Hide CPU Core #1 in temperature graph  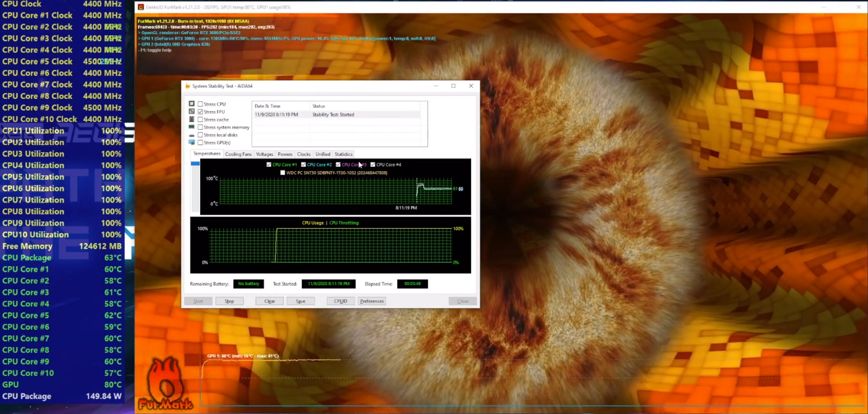(x=269, y=165)
